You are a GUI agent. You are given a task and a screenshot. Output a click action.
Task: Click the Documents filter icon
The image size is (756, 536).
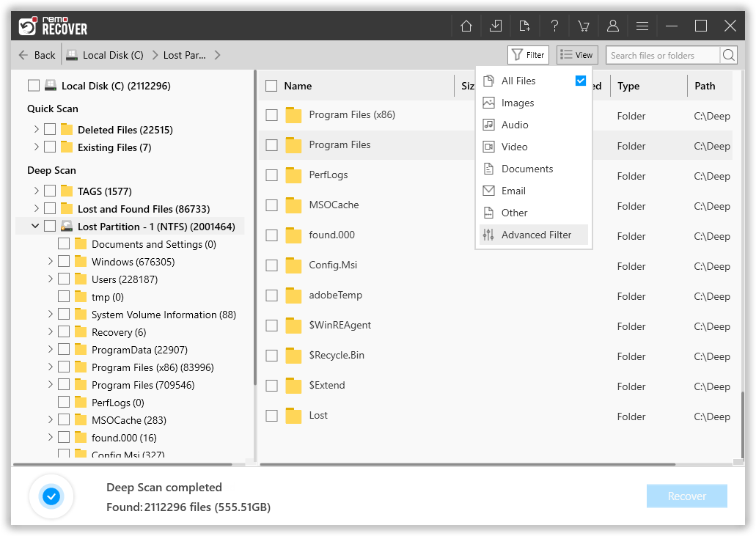point(488,169)
